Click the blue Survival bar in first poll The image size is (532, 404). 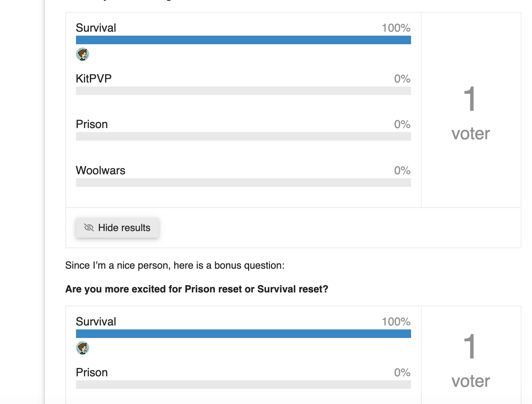click(x=243, y=40)
